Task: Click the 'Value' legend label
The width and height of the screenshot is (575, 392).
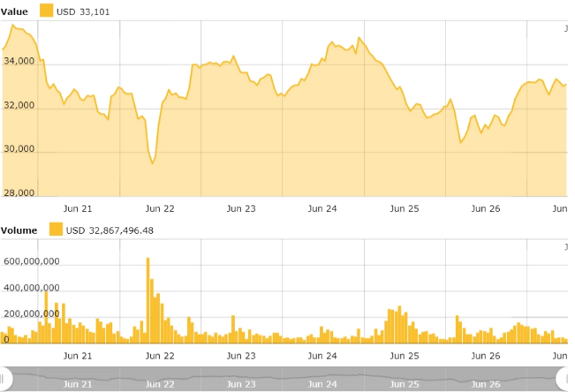Action: (14, 11)
